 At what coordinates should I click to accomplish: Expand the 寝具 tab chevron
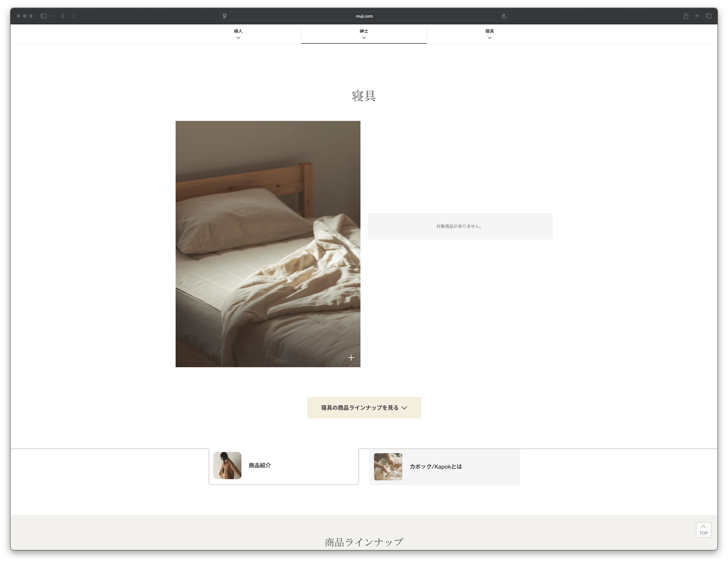(489, 38)
